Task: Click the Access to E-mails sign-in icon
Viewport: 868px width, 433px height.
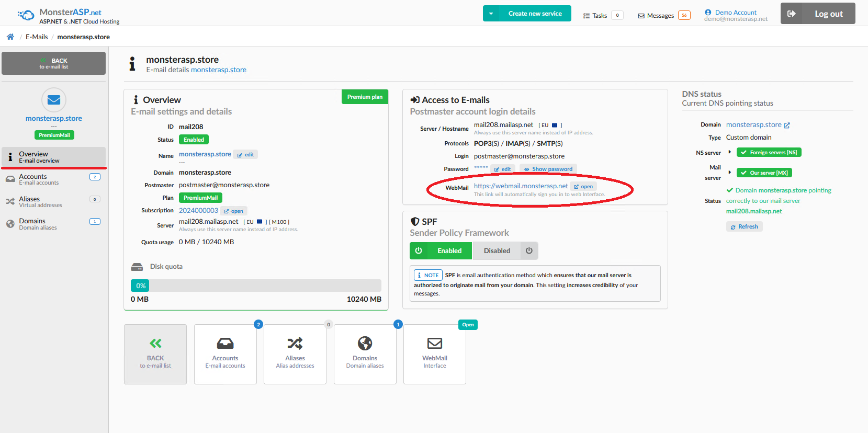Action: [415, 100]
